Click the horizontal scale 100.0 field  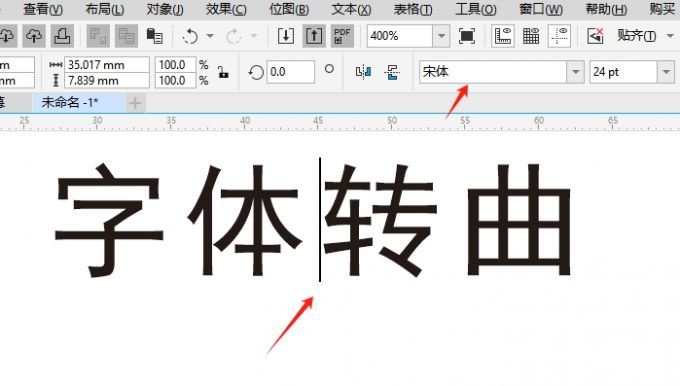coord(175,65)
